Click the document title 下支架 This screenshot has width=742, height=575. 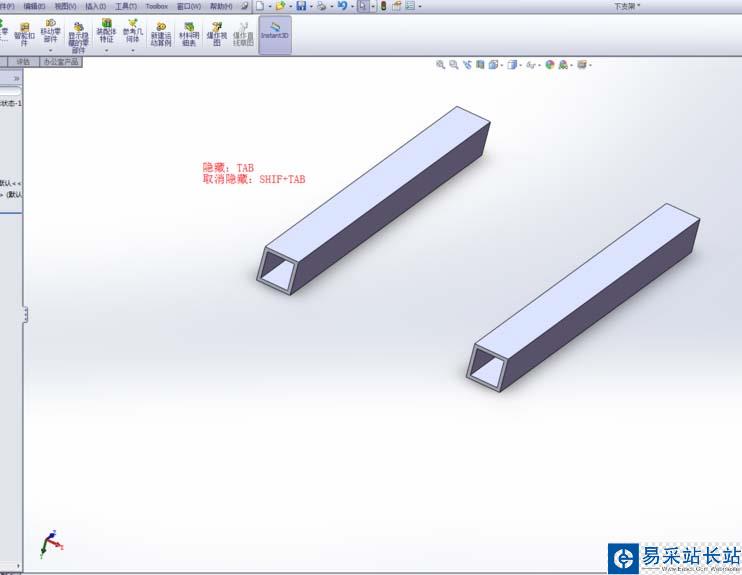coord(627,6)
